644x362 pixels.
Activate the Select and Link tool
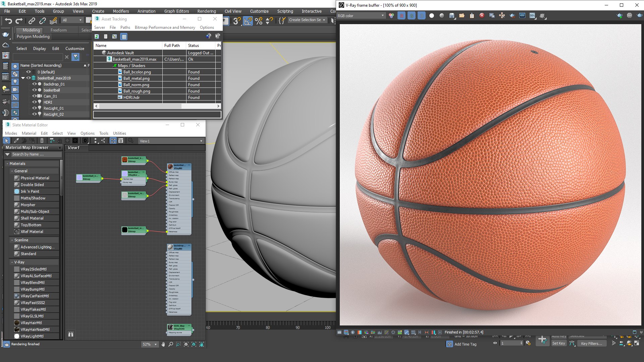[32, 21]
